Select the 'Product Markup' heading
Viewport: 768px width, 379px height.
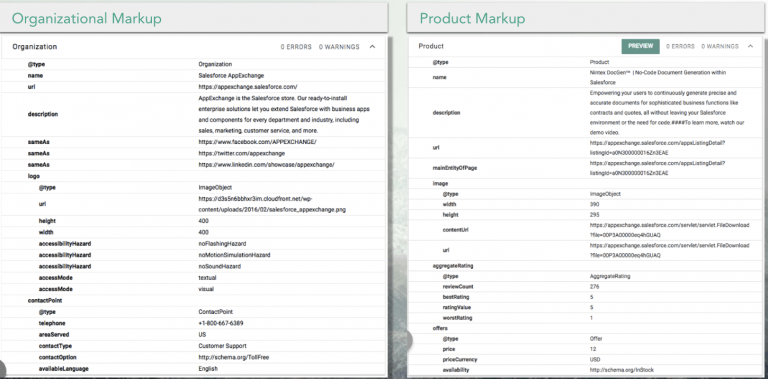pyautogui.click(x=472, y=19)
